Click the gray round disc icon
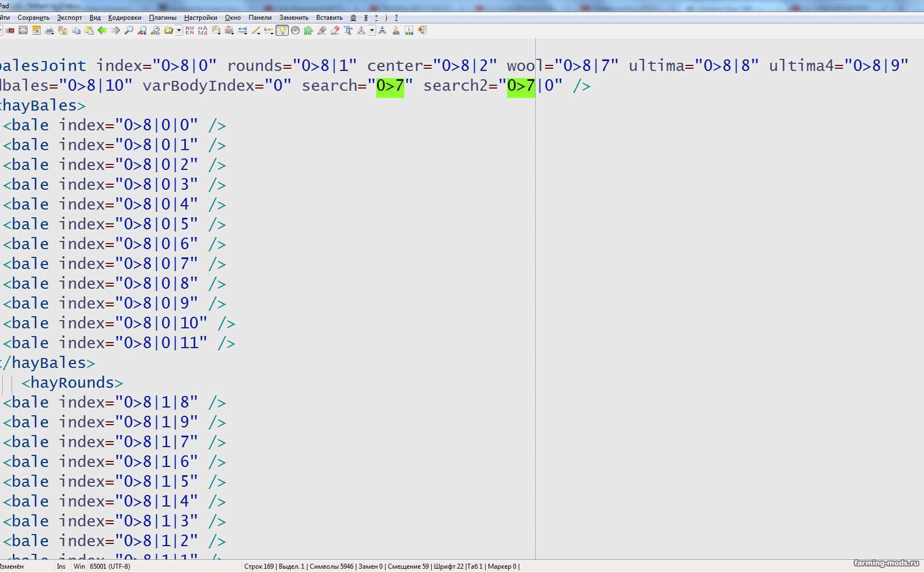The image size is (924, 572). tap(295, 30)
